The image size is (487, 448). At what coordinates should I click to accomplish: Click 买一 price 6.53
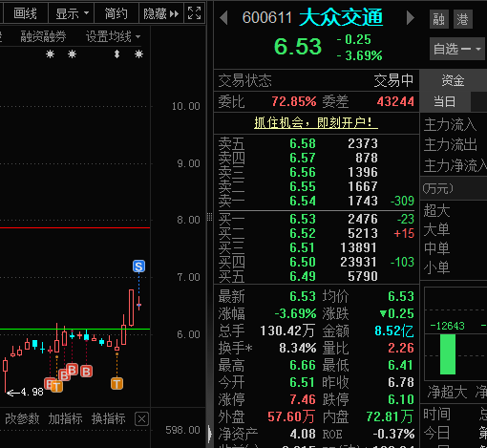click(303, 219)
